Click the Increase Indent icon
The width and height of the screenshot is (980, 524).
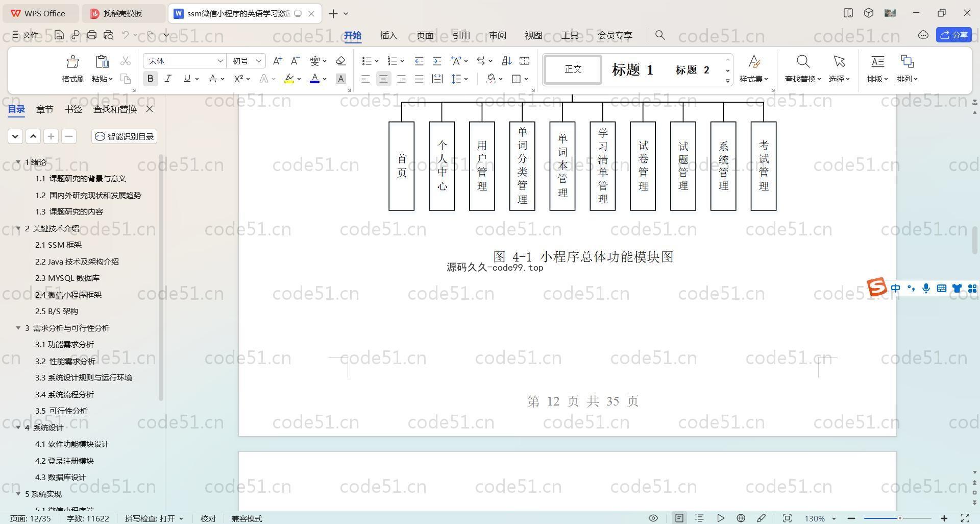[437, 61]
